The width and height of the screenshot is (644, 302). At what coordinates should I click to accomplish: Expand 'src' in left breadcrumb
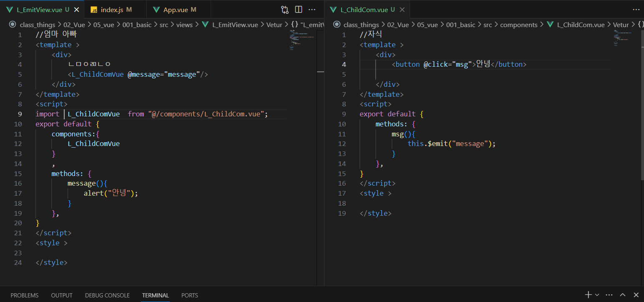click(164, 25)
